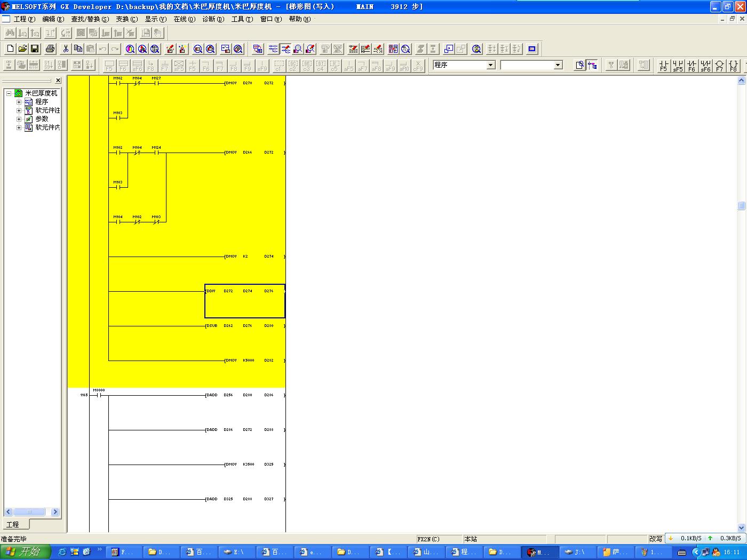Image resolution: width=747 pixels, height=560 pixels.
Task: Toggle project data list tree view button
Action: (x=592, y=65)
